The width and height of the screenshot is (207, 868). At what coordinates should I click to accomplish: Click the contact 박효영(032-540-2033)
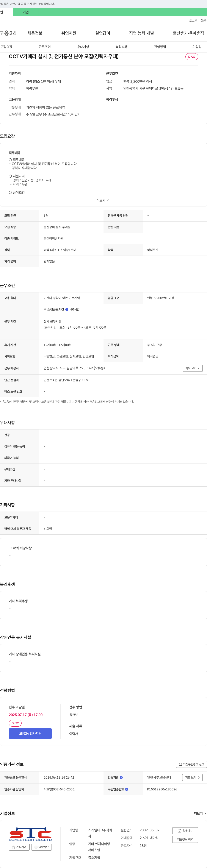(59, 789)
